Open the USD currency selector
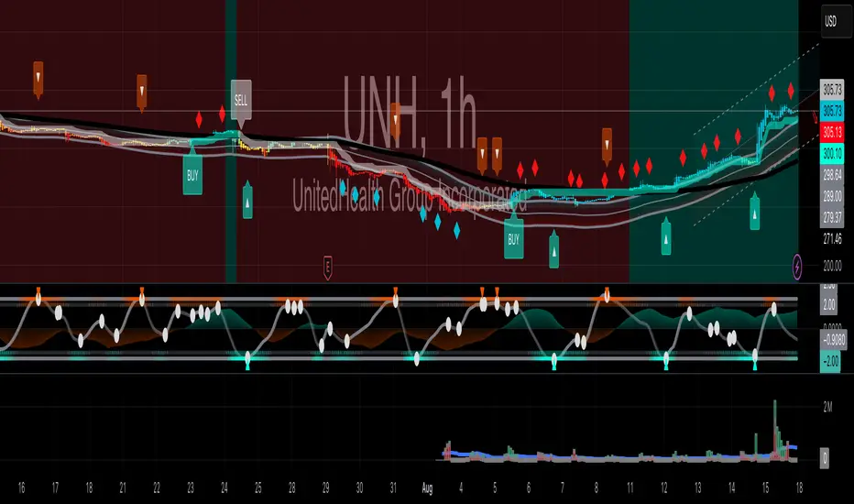 coord(836,21)
